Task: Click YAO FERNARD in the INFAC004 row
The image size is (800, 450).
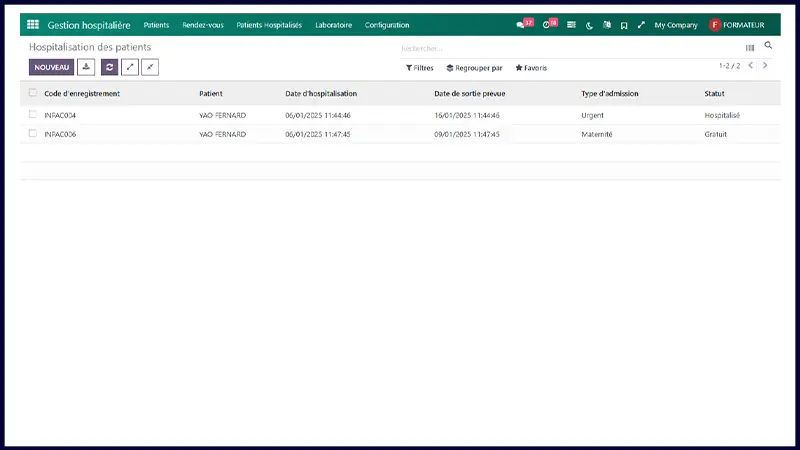Action: coord(222,115)
